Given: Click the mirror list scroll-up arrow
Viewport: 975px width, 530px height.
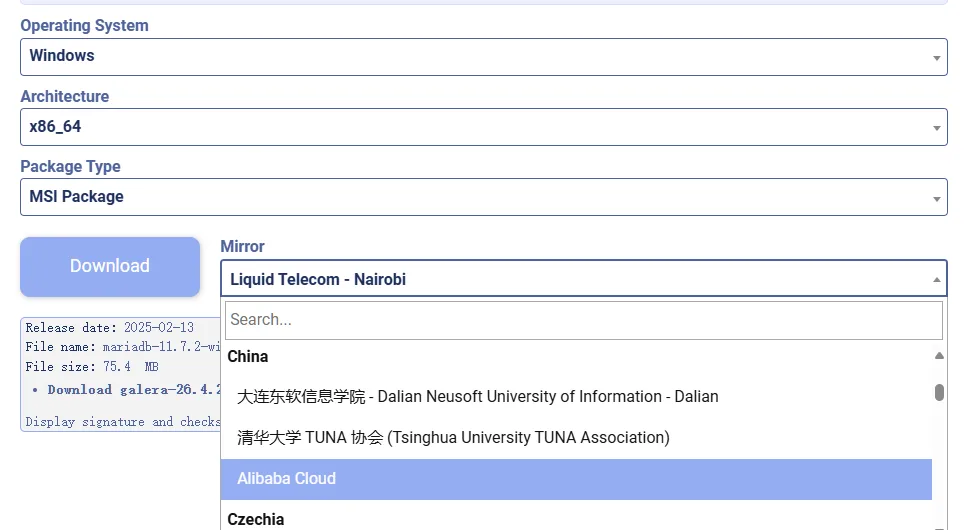Looking at the screenshot, I should tap(939, 356).
